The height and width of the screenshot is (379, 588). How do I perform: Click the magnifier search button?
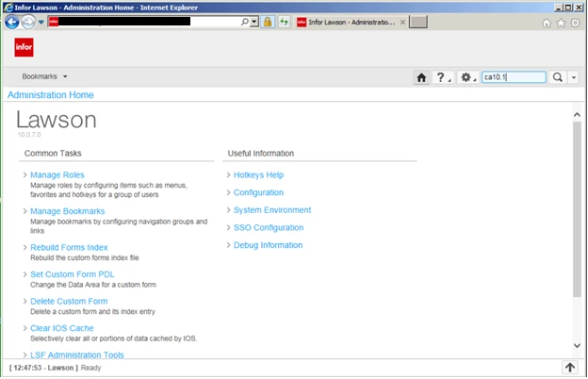[x=558, y=77]
